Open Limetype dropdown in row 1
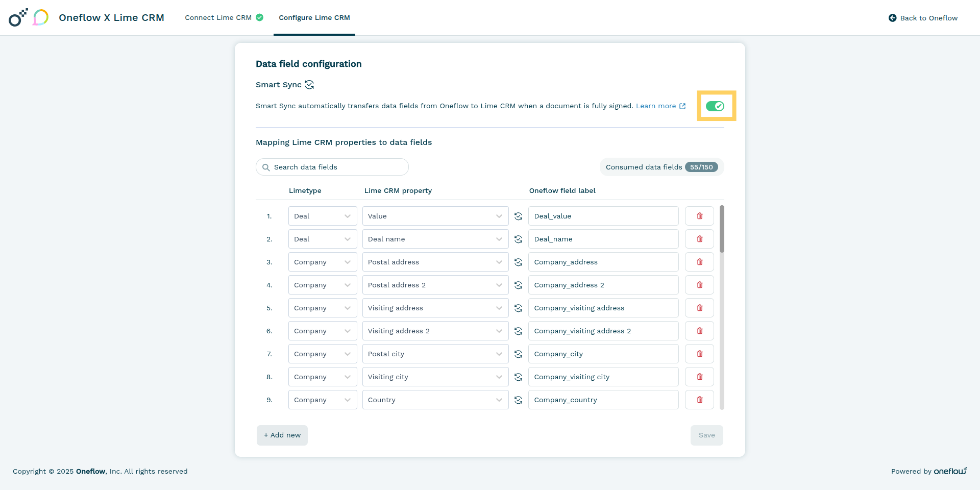Screen dimensions: 980x490 323,216
